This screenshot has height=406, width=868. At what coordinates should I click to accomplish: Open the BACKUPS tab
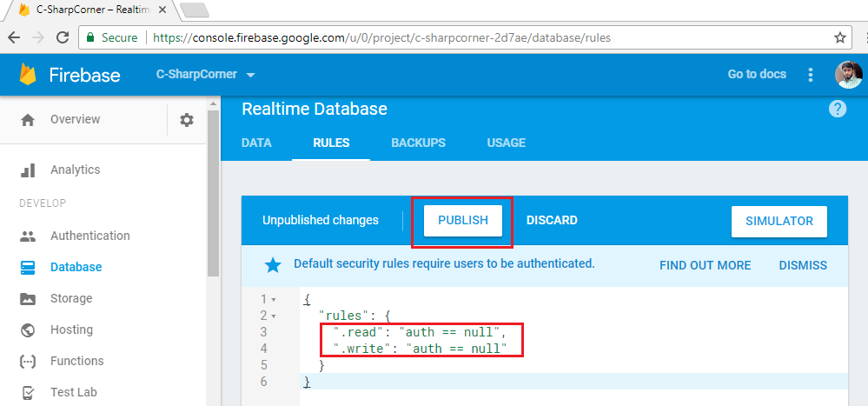click(x=419, y=143)
